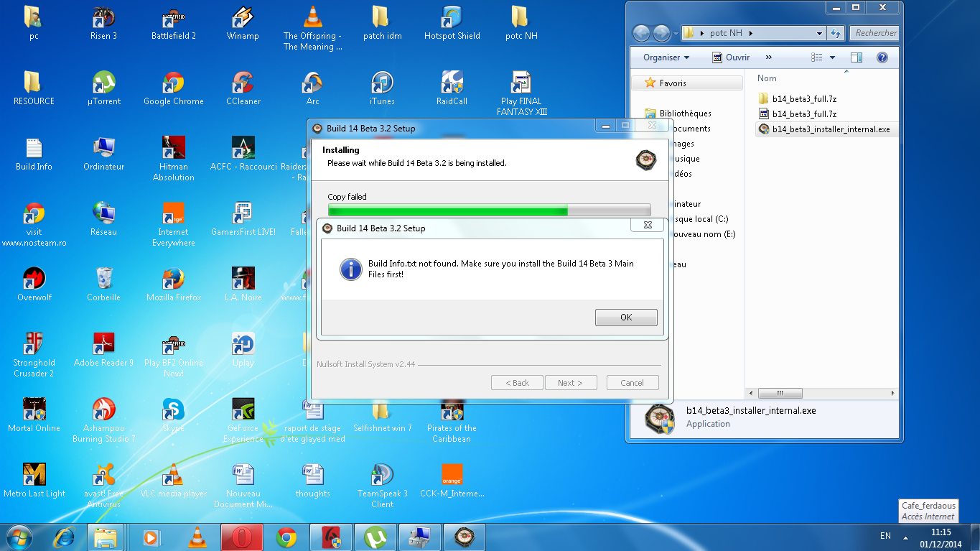Image resolution: width=980 pixels, height=551 pixels.
Task: Launch Mozilla Firefox from desktop
Action: (173, 285)
